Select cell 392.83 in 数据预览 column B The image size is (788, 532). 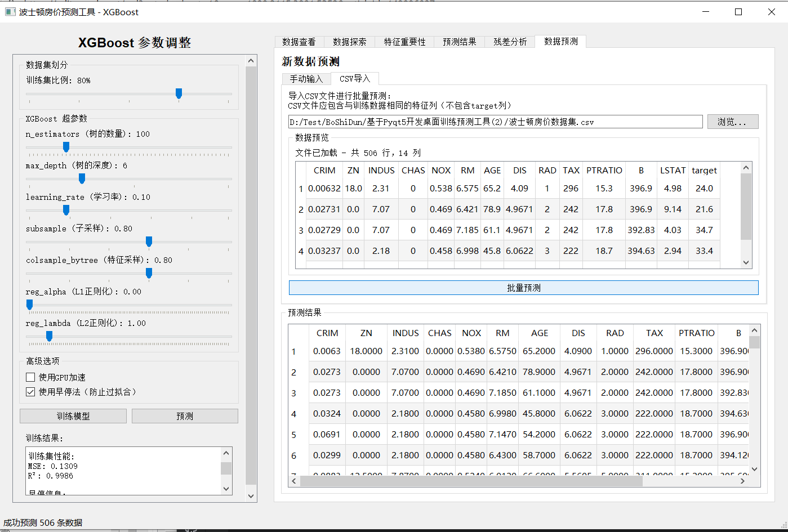pos(641,230)
